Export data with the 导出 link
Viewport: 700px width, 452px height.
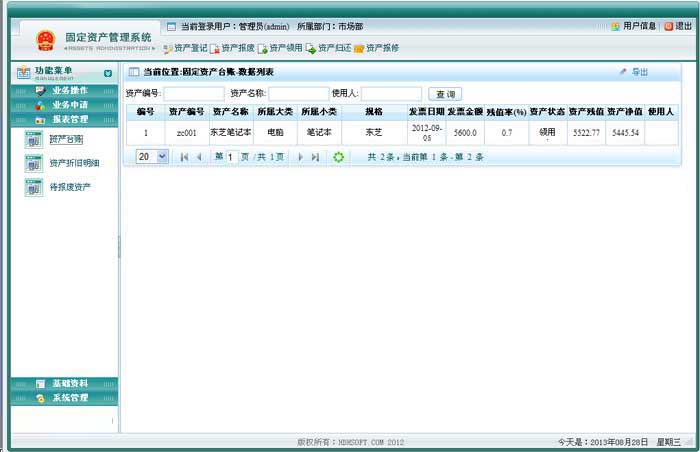pos(639,72)
